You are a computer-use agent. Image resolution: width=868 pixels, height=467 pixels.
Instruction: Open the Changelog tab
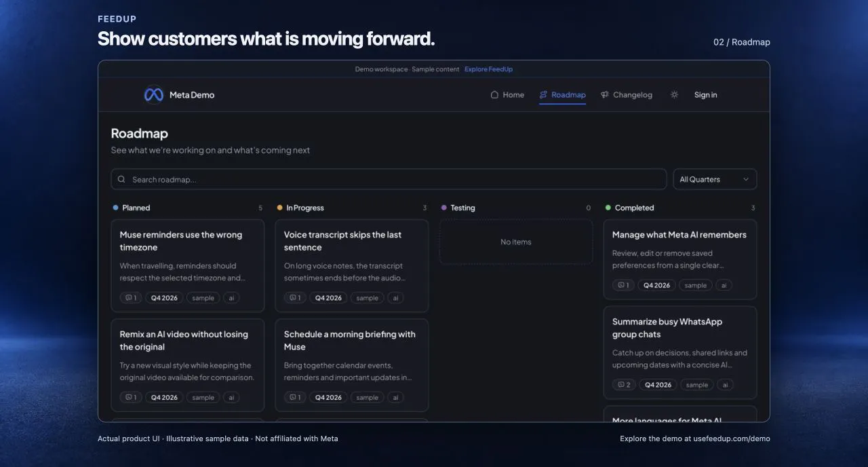(626, 95)
